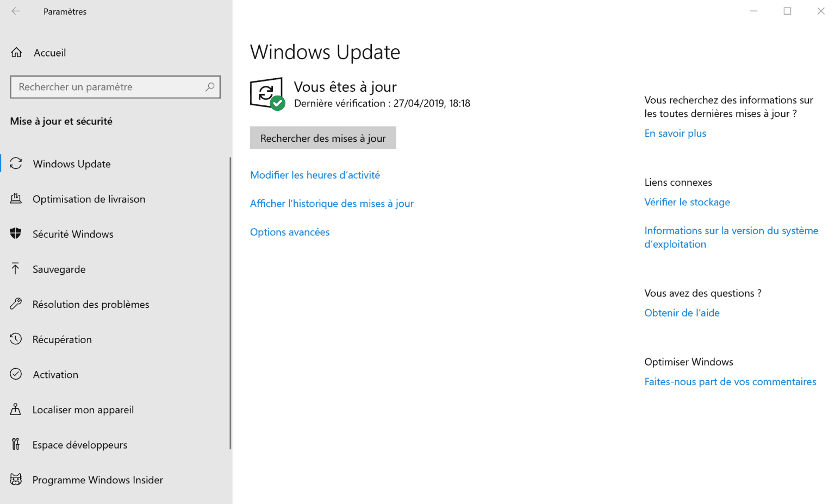835x504 pixels.
Task: Click the Programme Windows Insider cat icon
Action: coord(16,480)
